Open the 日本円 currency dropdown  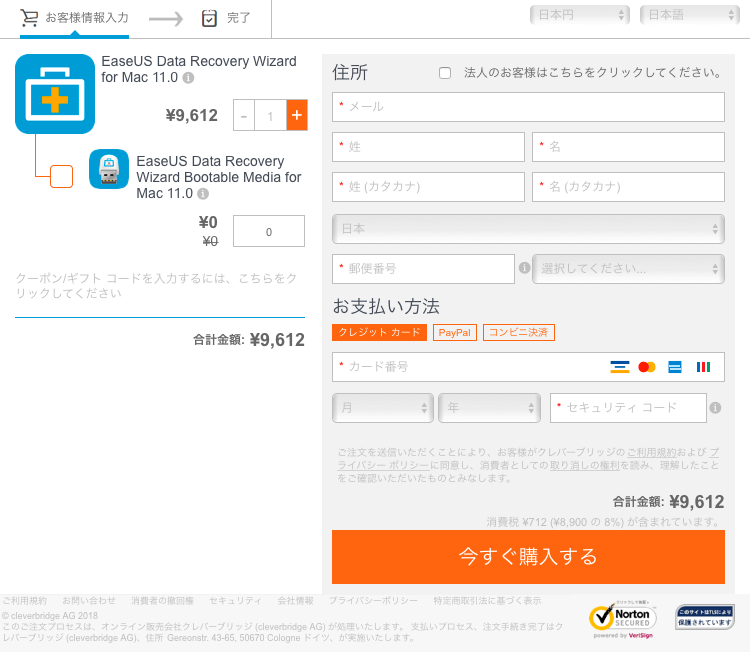pyautogui.click(x=580, y=15)
